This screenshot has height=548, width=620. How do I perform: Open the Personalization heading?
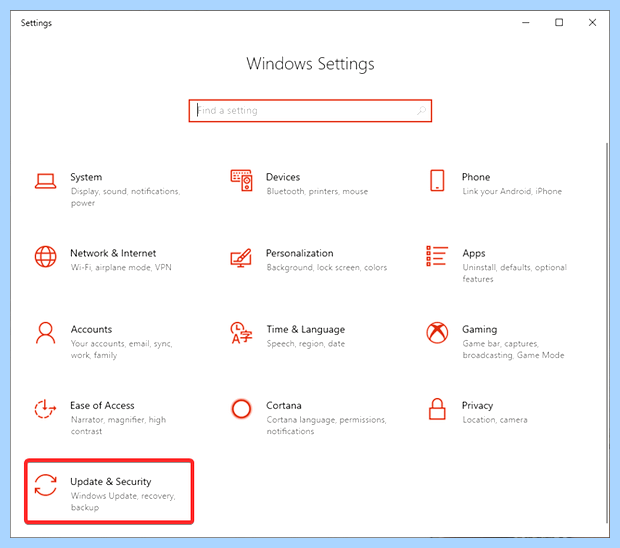click(300, 253)
